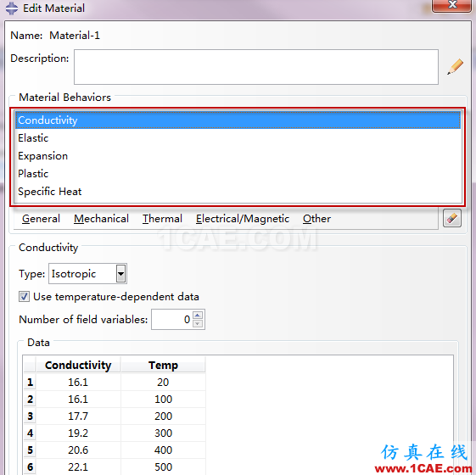476x475 pixels.
Task: Select the Elastic material behavior
Action: [238, 138]
